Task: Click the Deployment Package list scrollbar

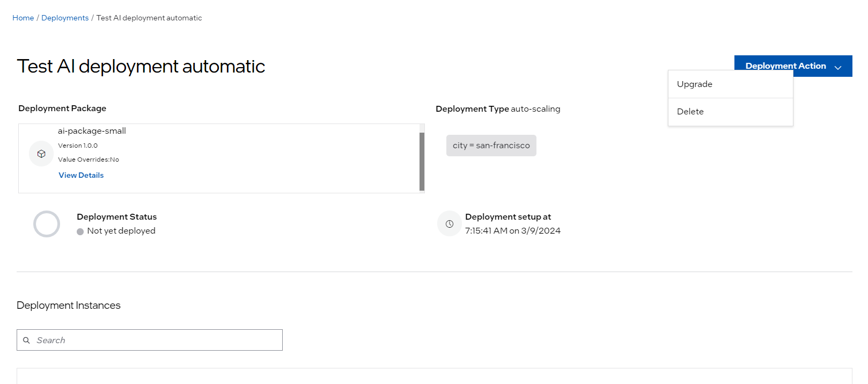Action: click(422, 161)
